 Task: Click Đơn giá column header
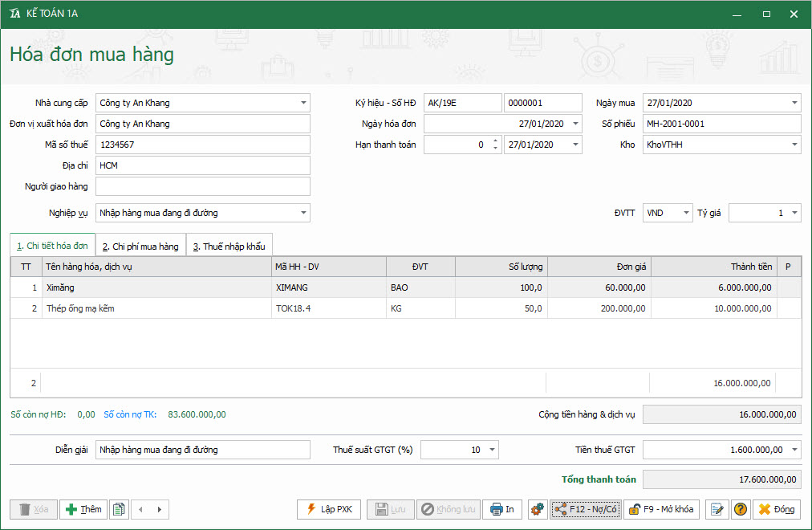tap(599, 267)
